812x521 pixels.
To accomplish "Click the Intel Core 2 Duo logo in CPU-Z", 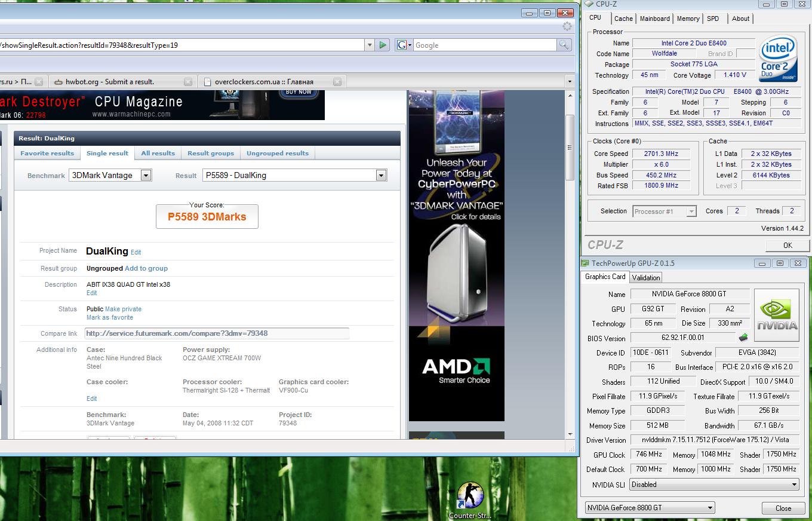I will pyautogui.click(x=778, y=59).
